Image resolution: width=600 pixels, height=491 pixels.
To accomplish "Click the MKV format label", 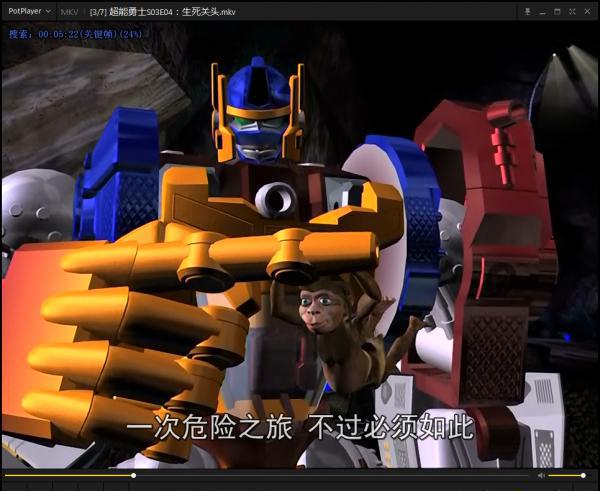I will [x=69, y=12].
